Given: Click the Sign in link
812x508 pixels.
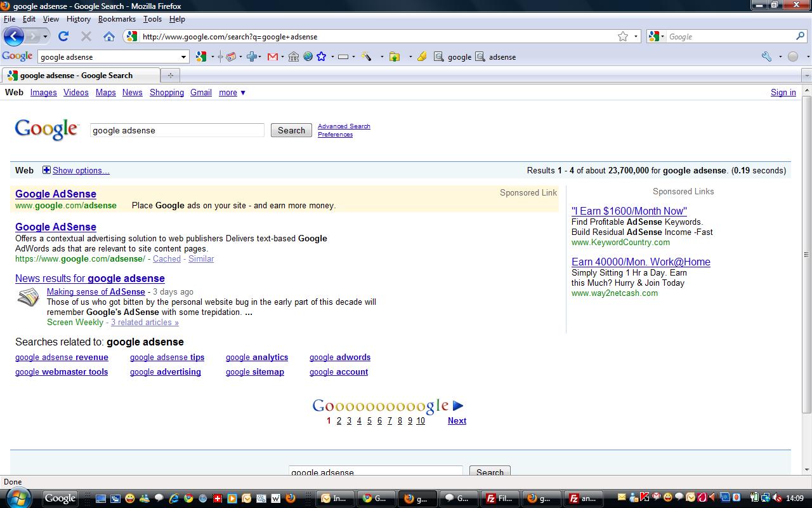Looking at the screenshot, I should [783, 93].
